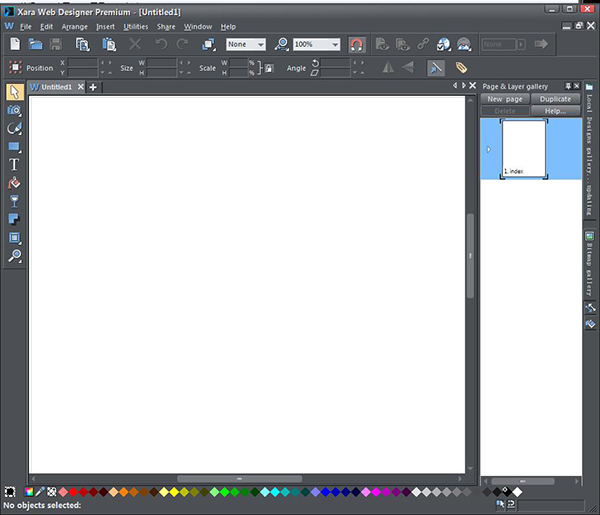Select the Selector arrow tool

pos(14,91)
